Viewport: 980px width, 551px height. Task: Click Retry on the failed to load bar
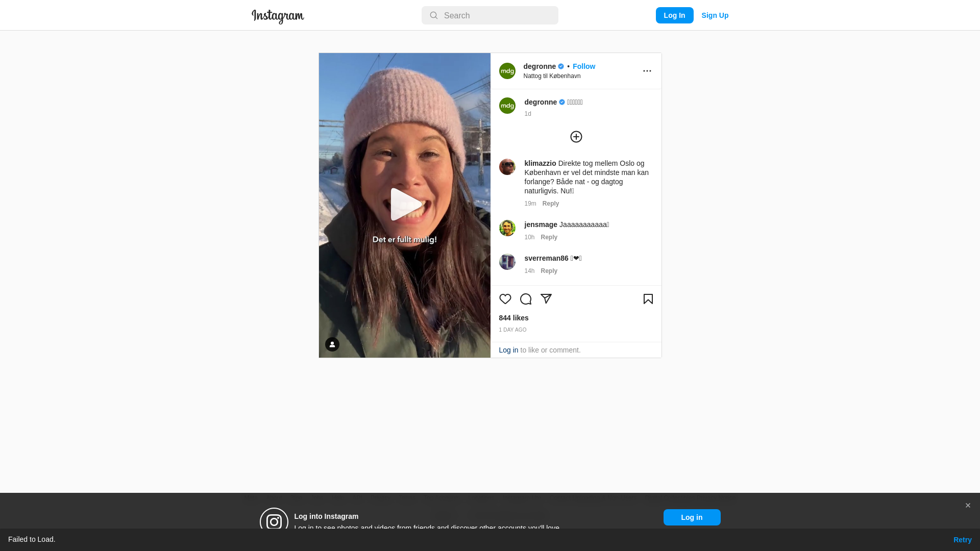click(x=962, y=540)
